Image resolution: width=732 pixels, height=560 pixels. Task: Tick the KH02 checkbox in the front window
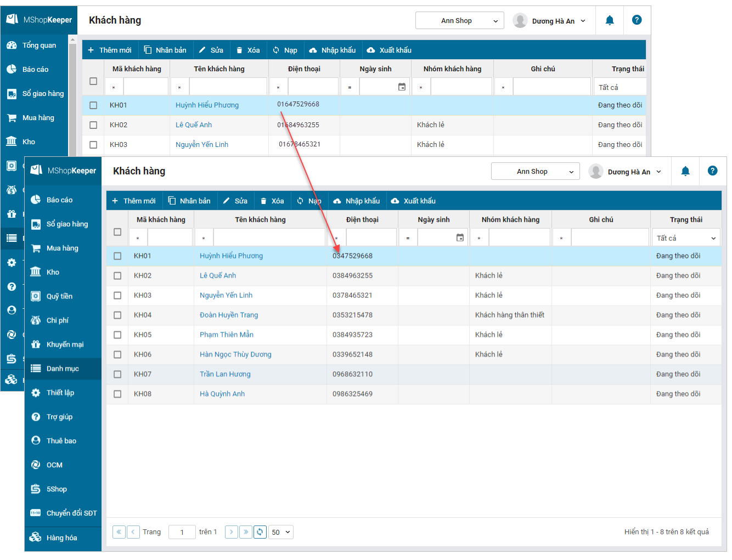pos(117,276)
